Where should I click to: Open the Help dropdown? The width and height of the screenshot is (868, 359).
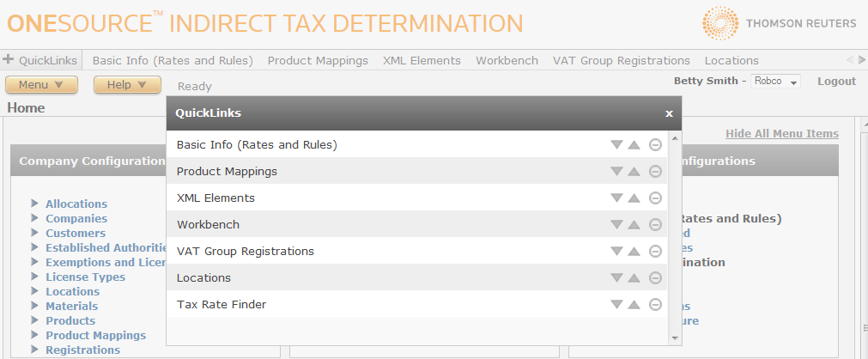(127, 85)
